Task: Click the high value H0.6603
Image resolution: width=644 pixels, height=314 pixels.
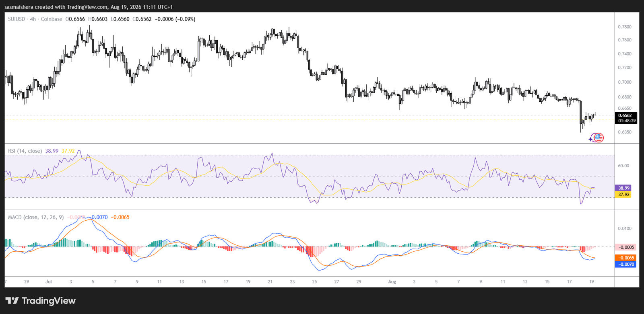Action: point(98,19)
